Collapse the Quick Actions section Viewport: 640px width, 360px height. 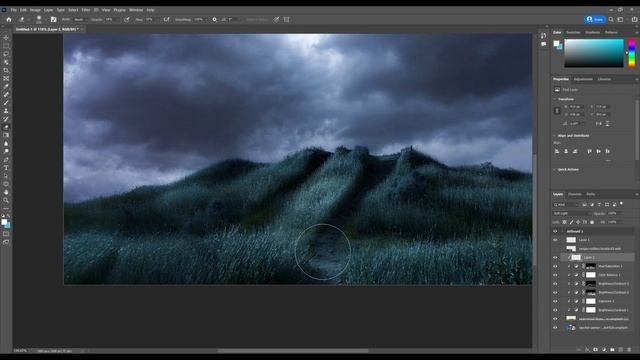[554, 169]
